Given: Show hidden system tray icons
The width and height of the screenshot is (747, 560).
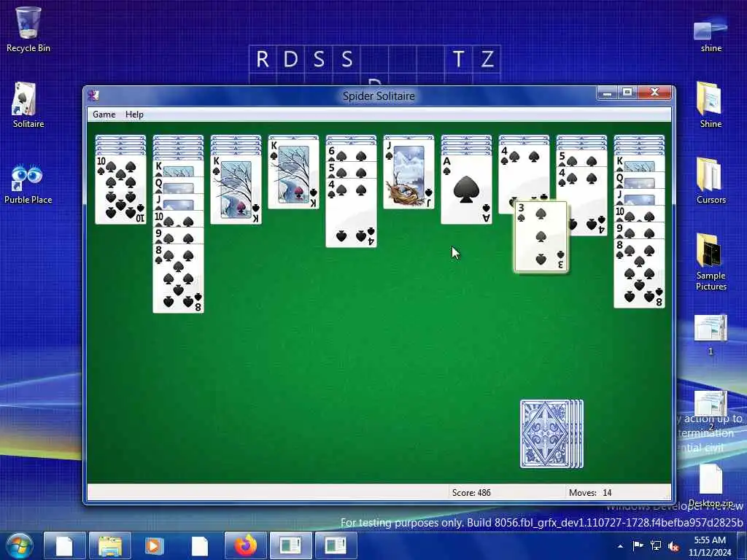Looking at the screenshot, I should [x=620, y=546].
